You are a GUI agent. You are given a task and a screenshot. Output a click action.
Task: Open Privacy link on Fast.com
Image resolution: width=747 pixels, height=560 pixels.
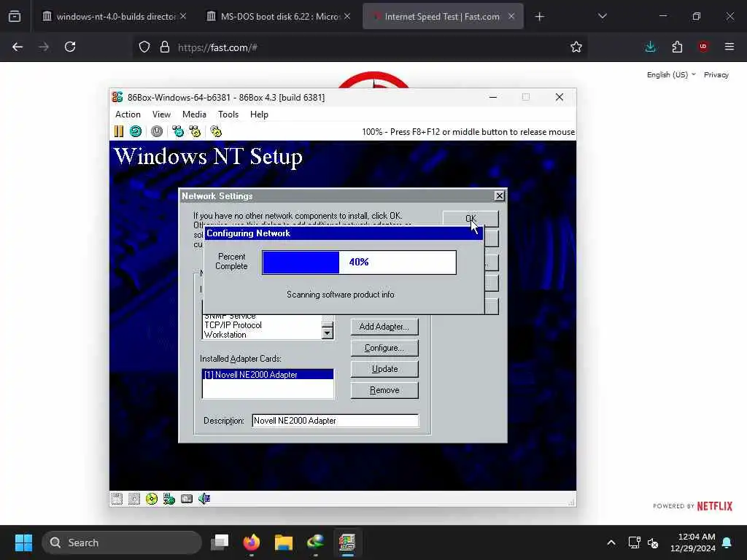(x=716, y=75)
